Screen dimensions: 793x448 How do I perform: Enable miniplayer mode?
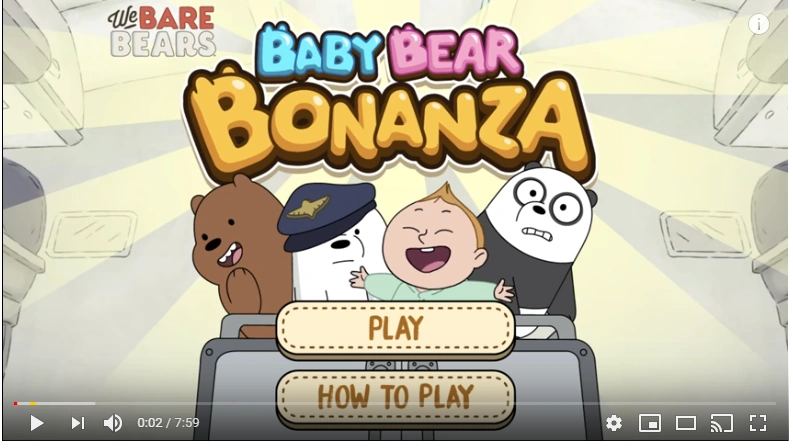650,423
